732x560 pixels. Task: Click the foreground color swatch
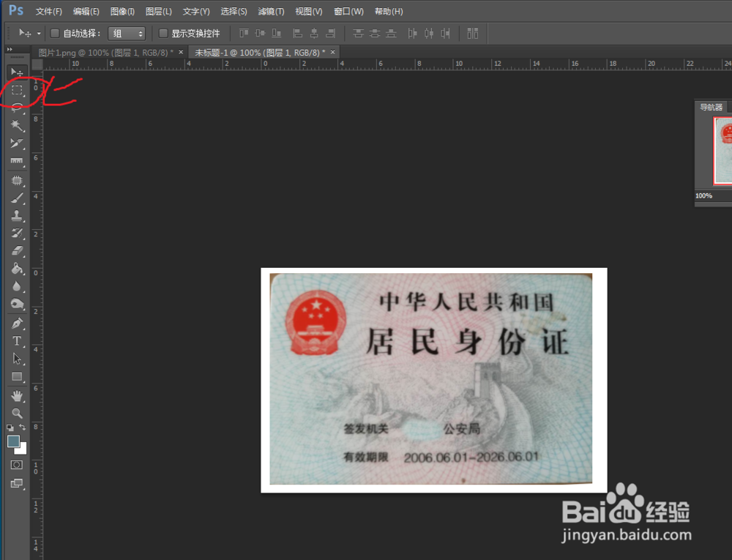(13, 441)
